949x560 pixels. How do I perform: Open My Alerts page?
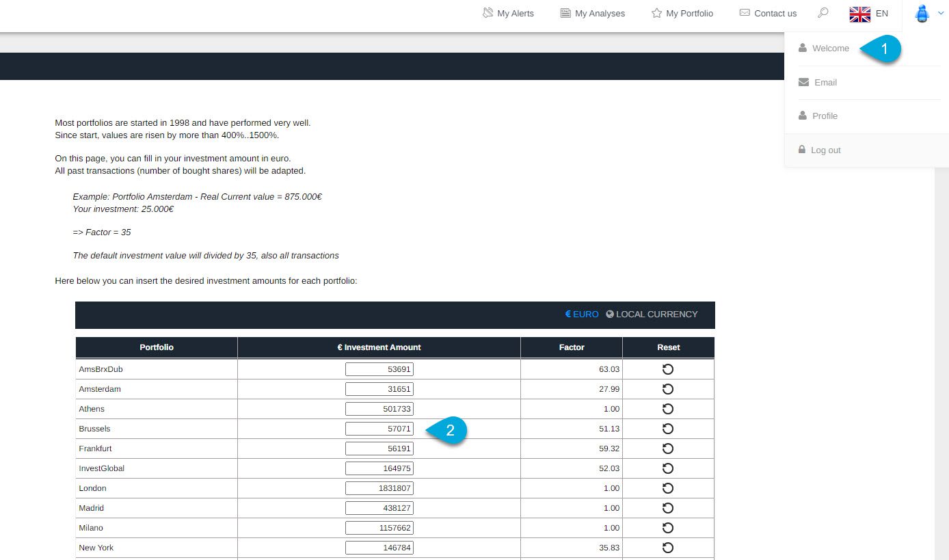click(508, 14)
